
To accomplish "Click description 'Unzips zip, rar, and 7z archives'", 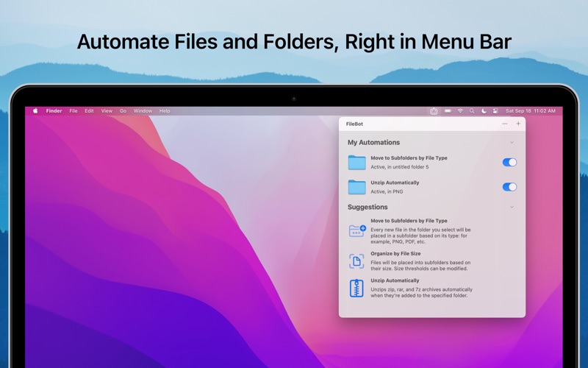I will (421, 292).
